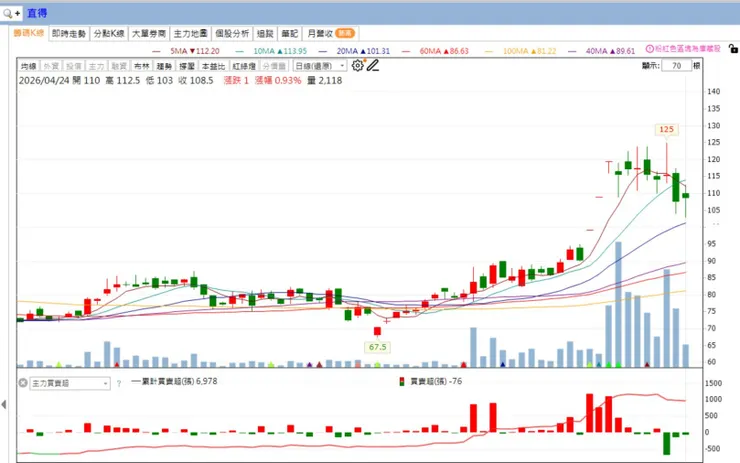Click the 2026/04/24 date text

point(44,81)
